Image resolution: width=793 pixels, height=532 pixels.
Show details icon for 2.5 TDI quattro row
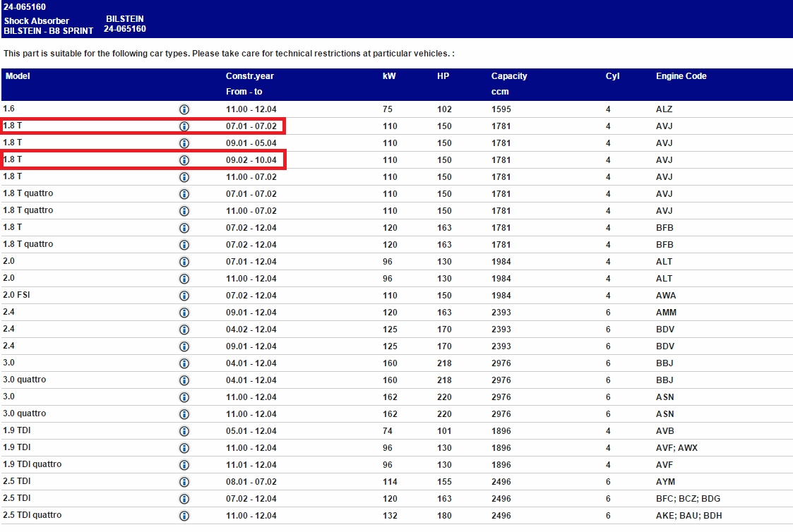184,515
